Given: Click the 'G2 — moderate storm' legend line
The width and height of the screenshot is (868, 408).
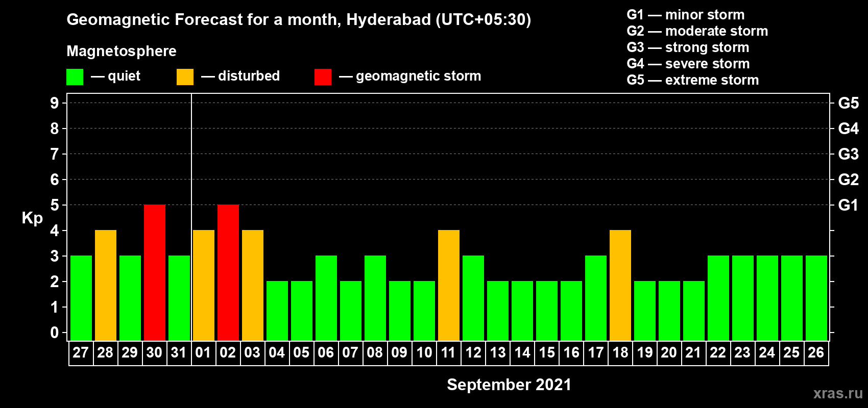Looking at the screenshot, I should (x=697, y=31).
